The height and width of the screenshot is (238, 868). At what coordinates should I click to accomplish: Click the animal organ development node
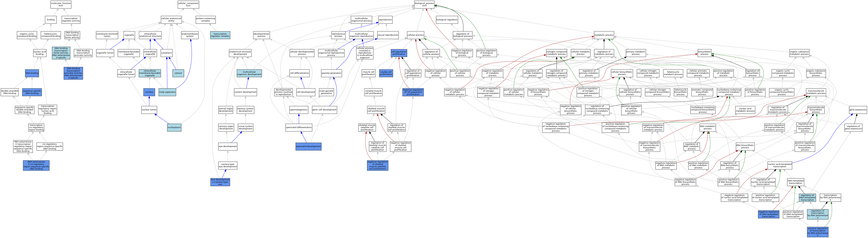click(x=226, y=110)
